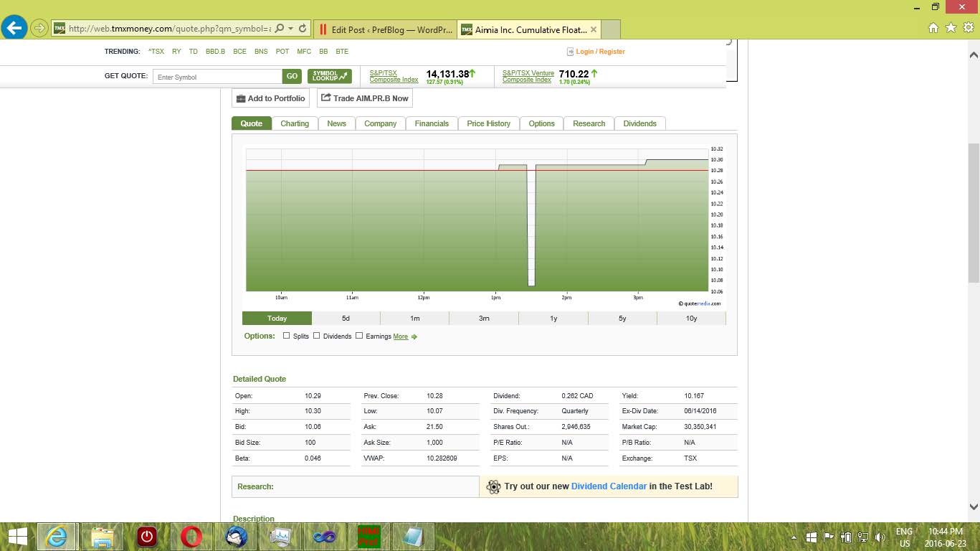This screenshot has height=551, width=980.
Task: Launch Opera from the taskbar
Action: coord(191,537)
